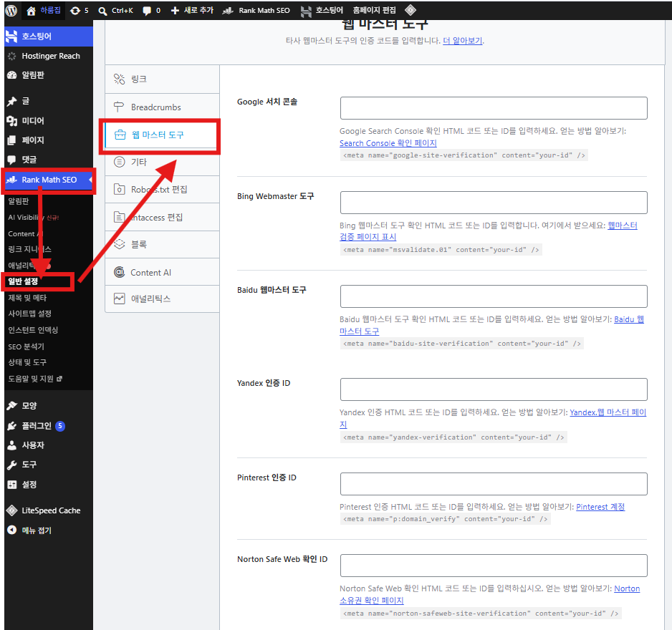
Task: Open homepage edit in the admin bar
Action: tap(374, 10)
